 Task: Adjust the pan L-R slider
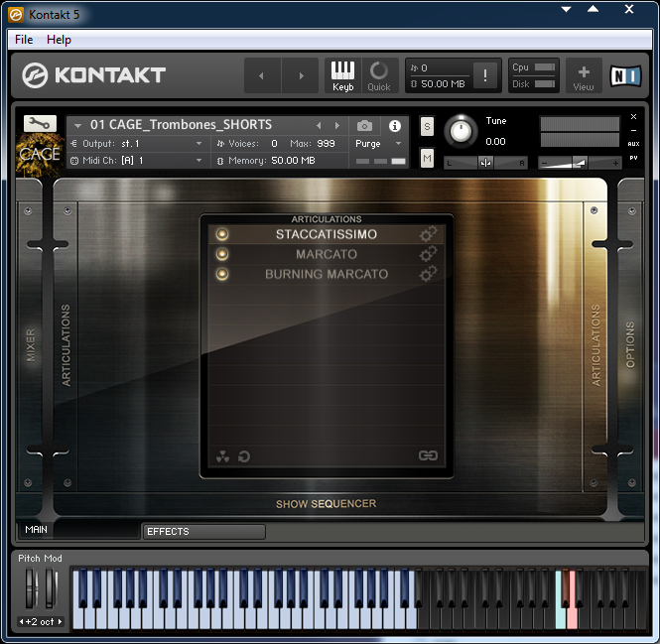[x=485, y=163]
